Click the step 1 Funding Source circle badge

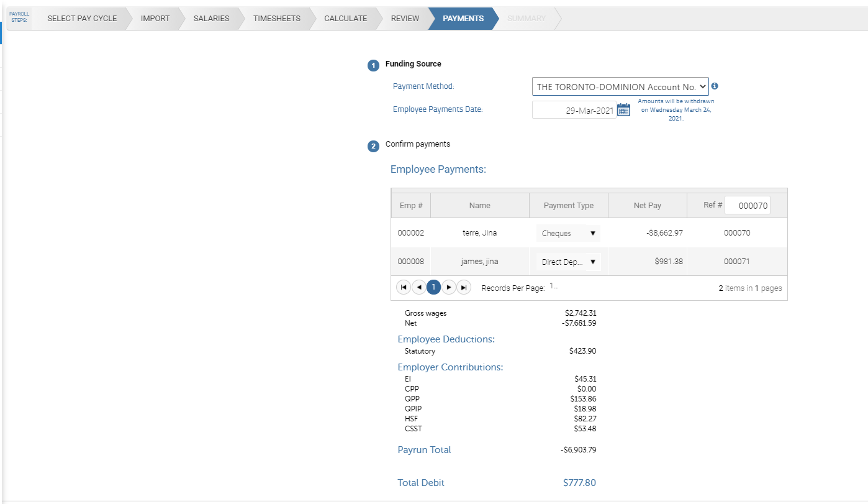(x=373, y=65)
